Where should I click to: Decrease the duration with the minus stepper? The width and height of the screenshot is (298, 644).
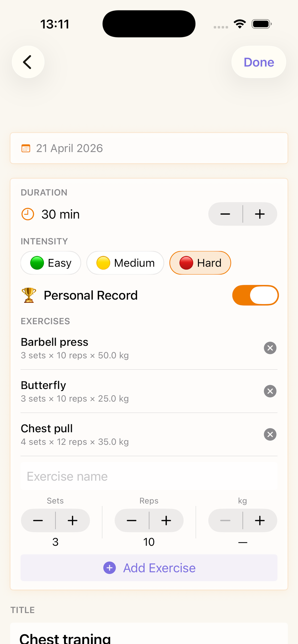[x=225, y=214]
